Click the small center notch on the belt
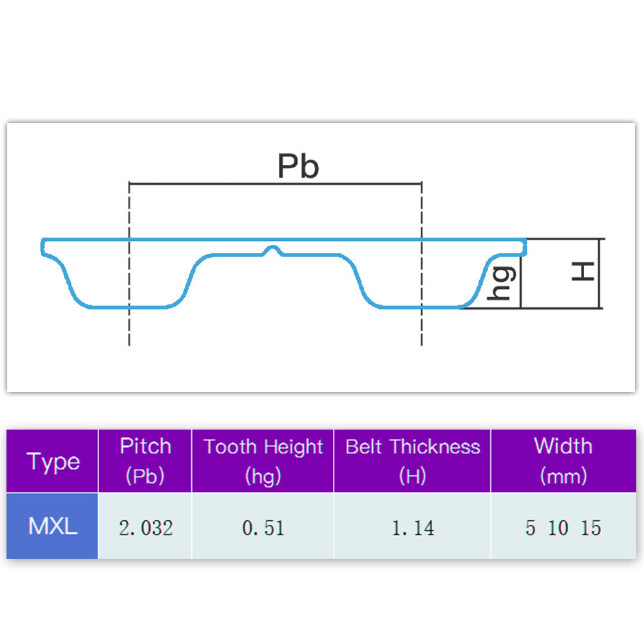Viewport: 644px width, 644px height. click(275, 251)
